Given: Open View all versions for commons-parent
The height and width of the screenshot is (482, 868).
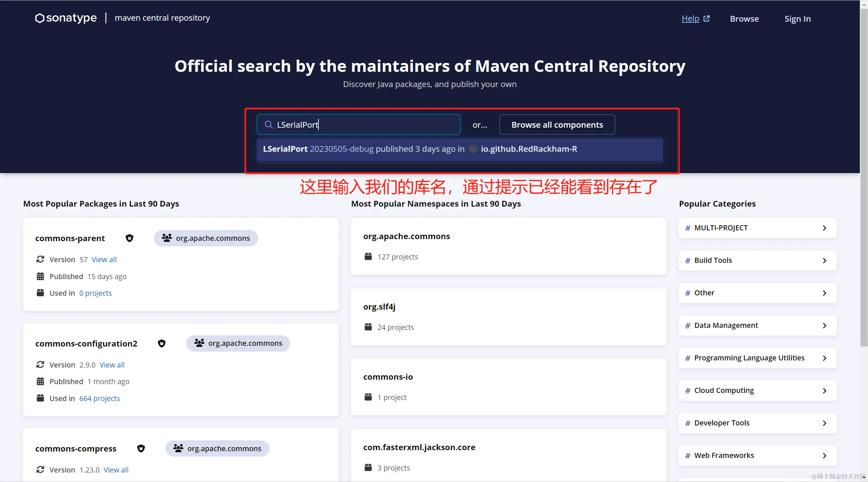Looking at the screenshot, I should pyautogui.click(x=104, y=259).
